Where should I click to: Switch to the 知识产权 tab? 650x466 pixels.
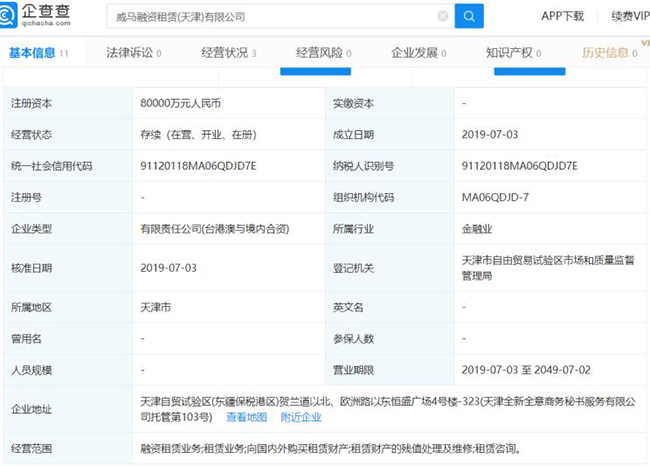(513, 53)
